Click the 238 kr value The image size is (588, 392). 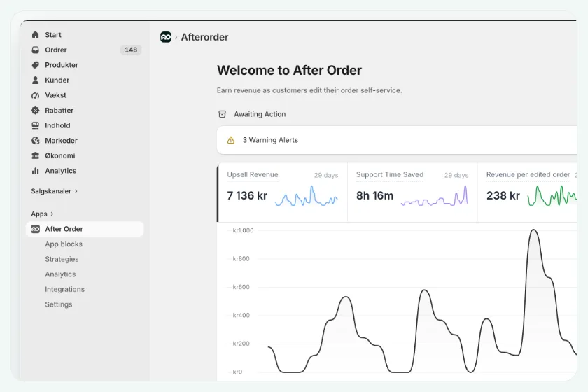pos(503,196)
